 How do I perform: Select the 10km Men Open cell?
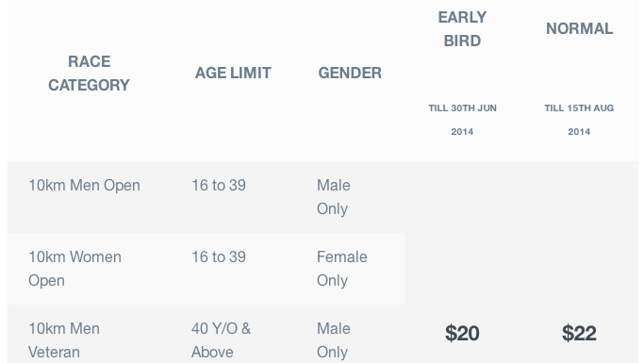click(x=84, y=185)
